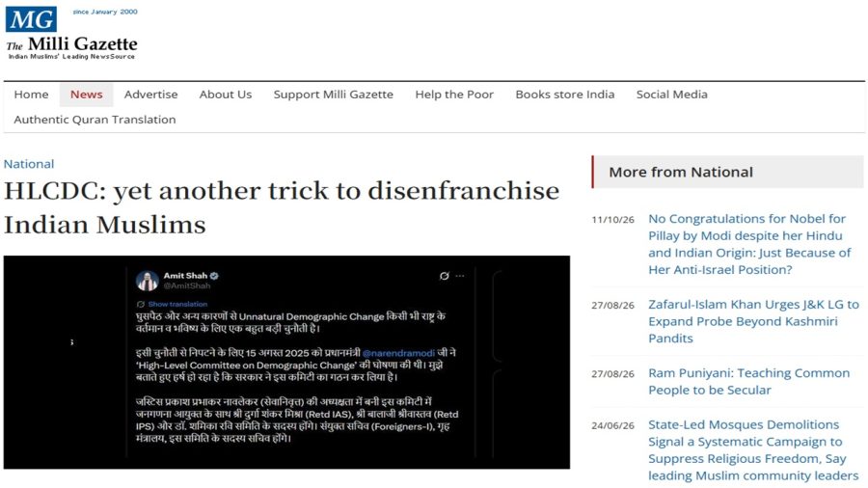This screenshot has width=868, height=488.
Task: Visit the Help the Poor page
Action: point(454,95)
